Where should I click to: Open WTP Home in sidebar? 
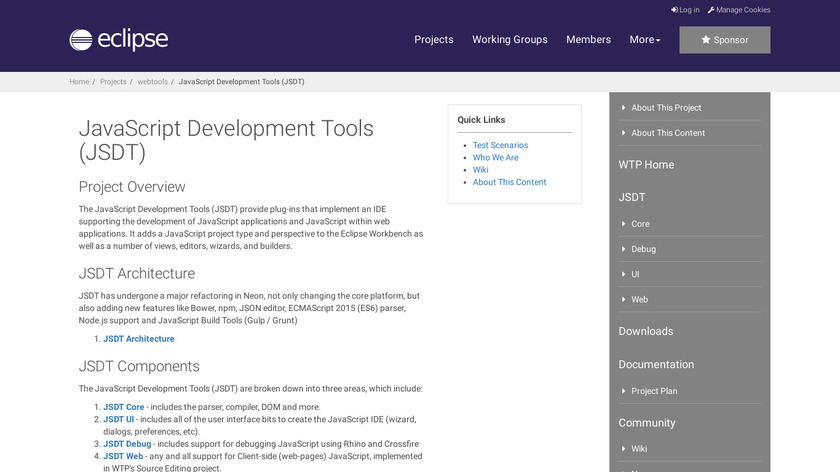pyautogui.click(x=646, y=164)
